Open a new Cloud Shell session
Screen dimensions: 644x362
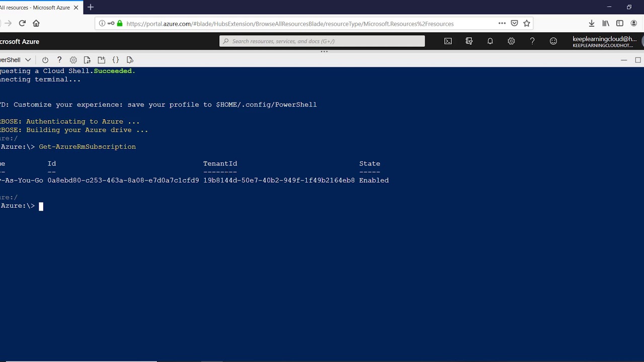101,60
